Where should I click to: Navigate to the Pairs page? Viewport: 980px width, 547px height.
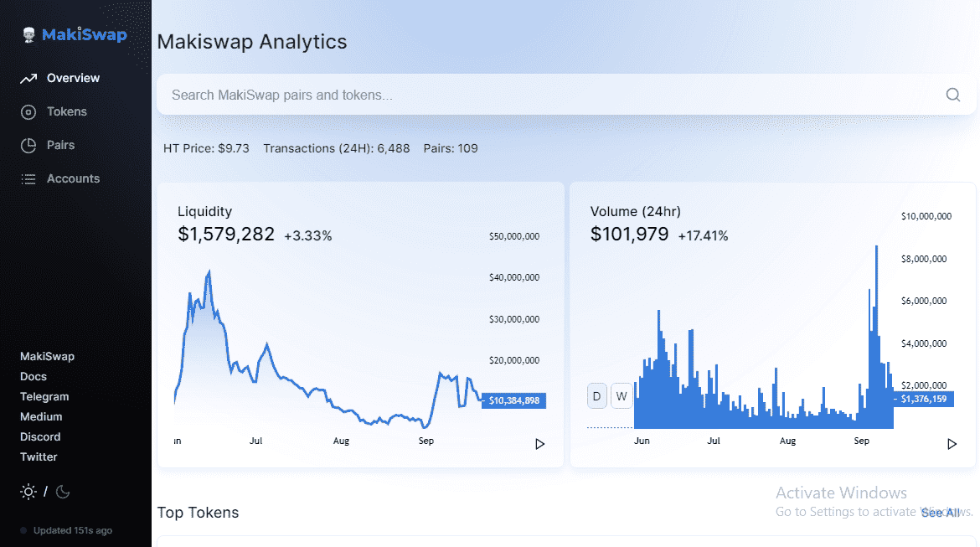60,145
